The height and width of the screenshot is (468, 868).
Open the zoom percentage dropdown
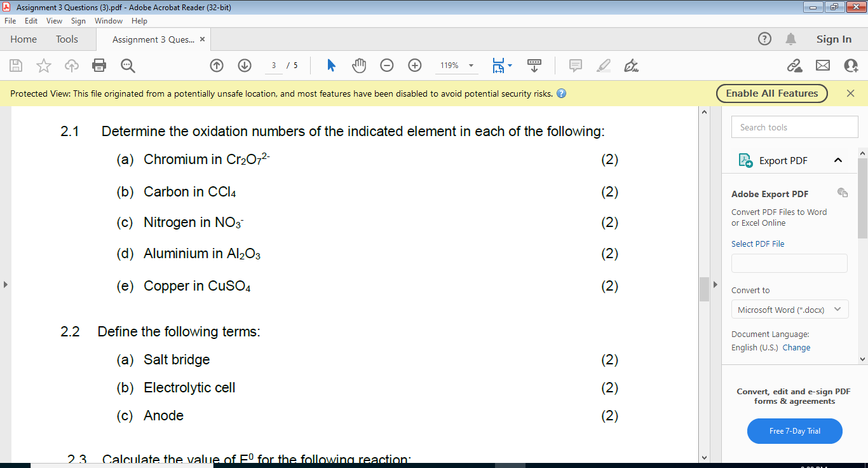pos(470,65)
